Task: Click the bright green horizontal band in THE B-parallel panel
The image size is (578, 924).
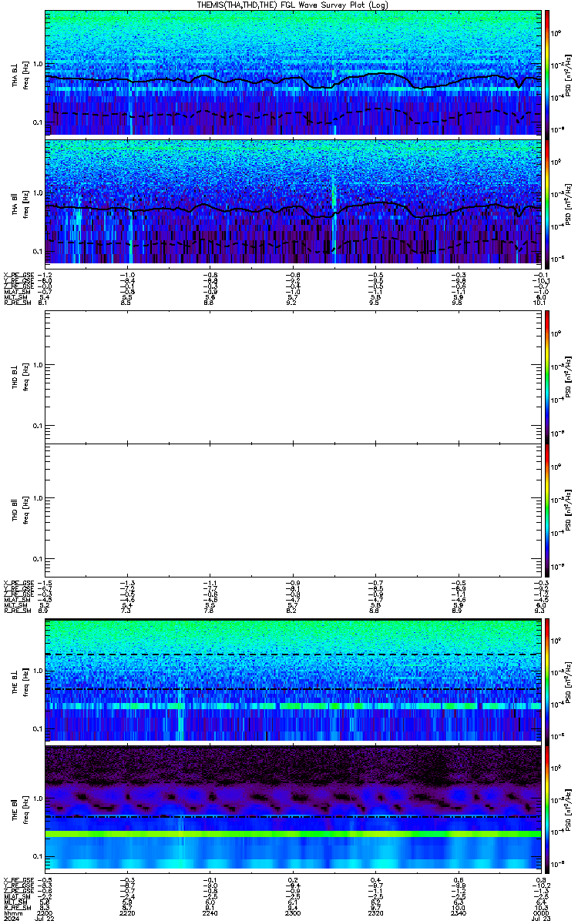Action: (293, 834)
